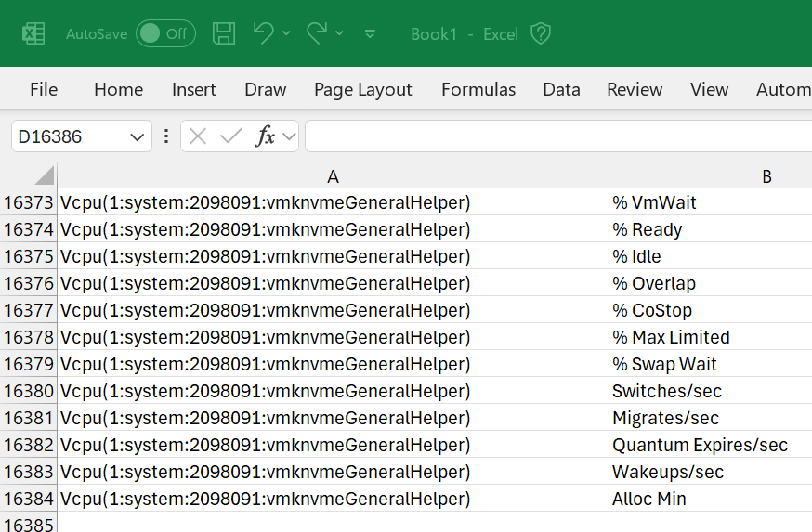Select column A header
Image resolution: width=812 pixels, height=532 pixels.
click(x=333, y=176)
